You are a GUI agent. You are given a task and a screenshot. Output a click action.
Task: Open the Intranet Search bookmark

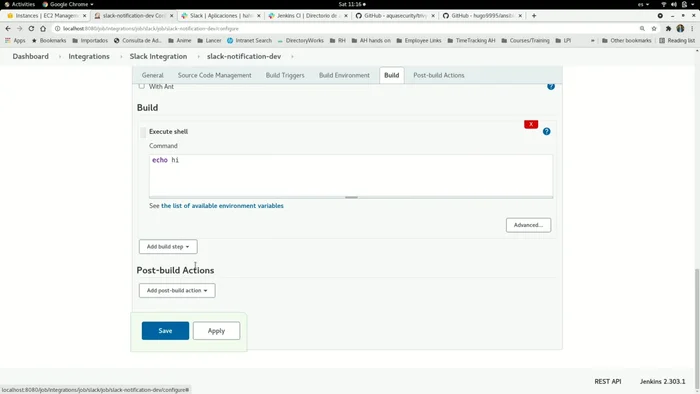(x=249, y=41)
